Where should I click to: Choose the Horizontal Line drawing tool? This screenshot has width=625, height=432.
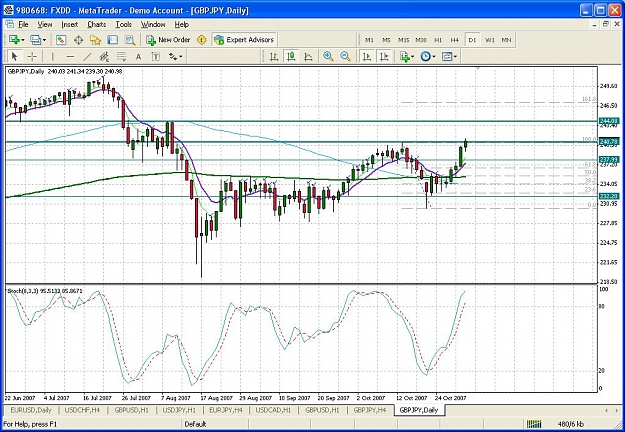(70, 57)
